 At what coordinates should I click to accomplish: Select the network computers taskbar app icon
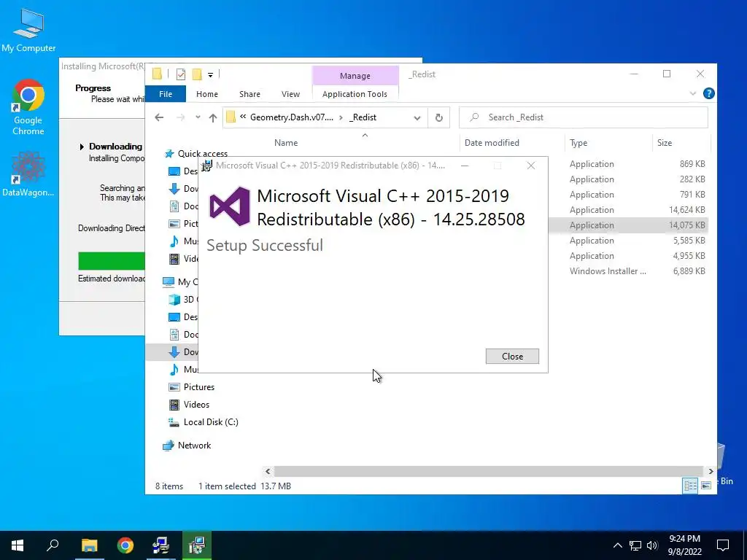(x=160, y=545)
